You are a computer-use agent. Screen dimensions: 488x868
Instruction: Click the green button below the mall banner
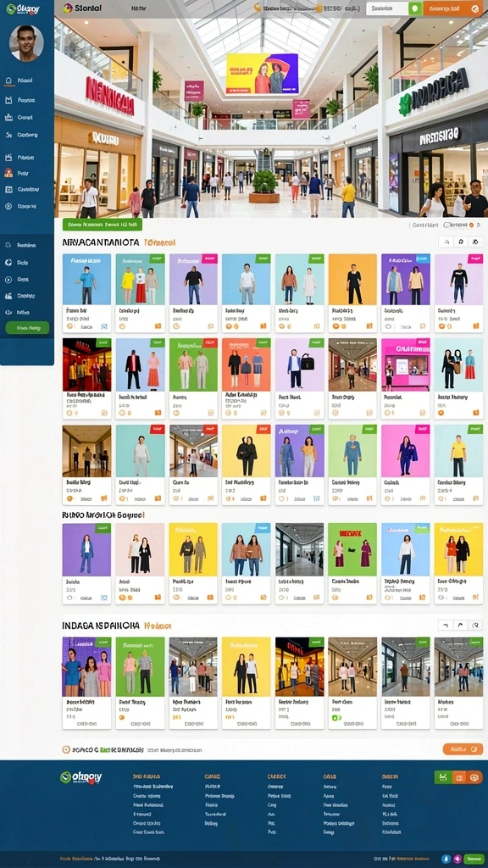[x=103, y=224]
